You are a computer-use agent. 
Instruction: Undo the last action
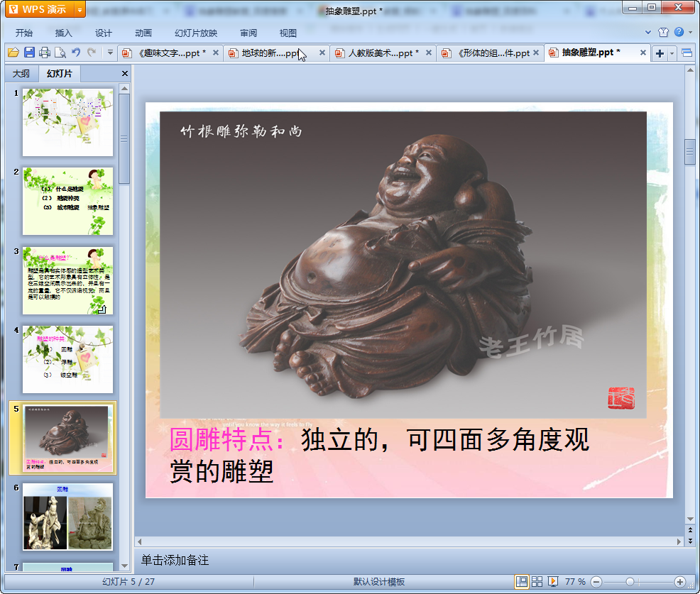76,53
